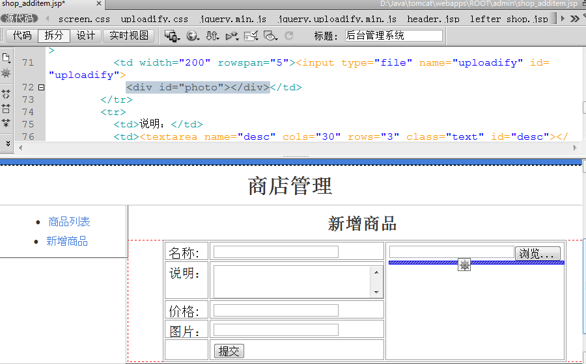
Task: Click line number 71 in gutter
Action: coord(28,63)
